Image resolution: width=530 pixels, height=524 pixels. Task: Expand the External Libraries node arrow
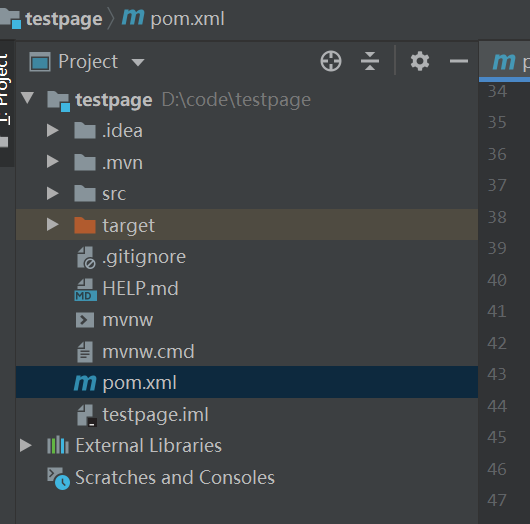point(26,445)
